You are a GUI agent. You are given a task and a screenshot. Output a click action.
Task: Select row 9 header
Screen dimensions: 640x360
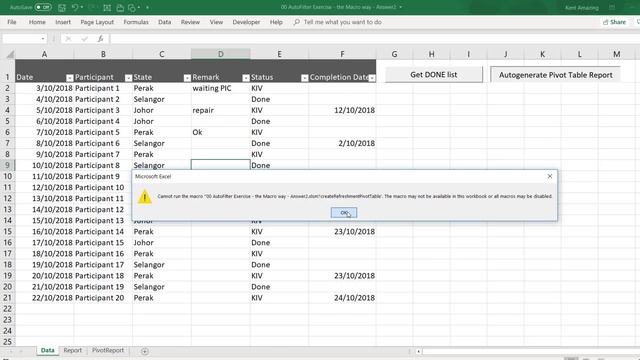pos(7,165)
